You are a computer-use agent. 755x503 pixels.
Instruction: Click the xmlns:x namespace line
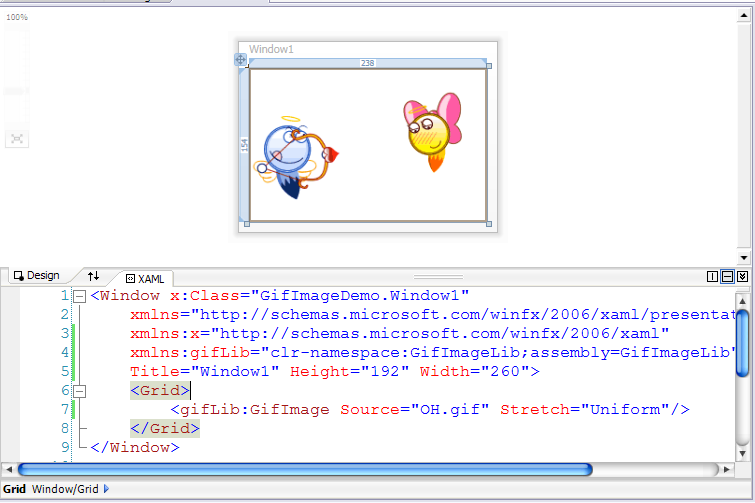(399, 333)
